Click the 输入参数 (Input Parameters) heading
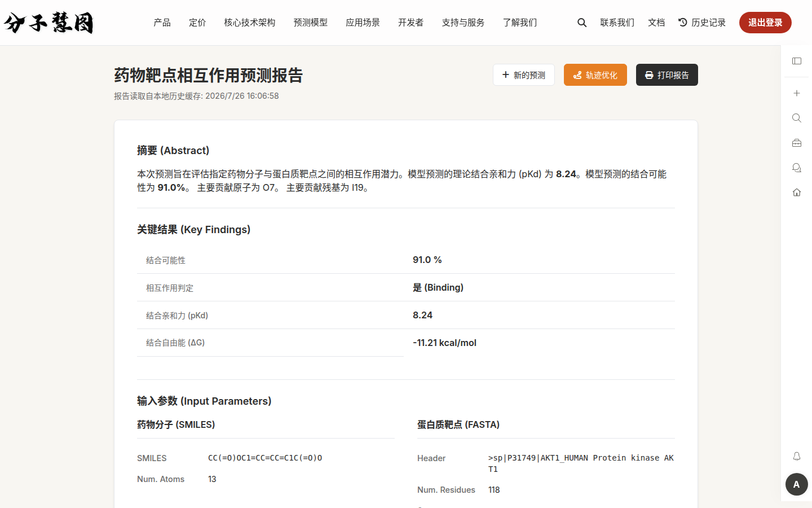The width and height of the screenshot is (812, 508). (204, 401)
